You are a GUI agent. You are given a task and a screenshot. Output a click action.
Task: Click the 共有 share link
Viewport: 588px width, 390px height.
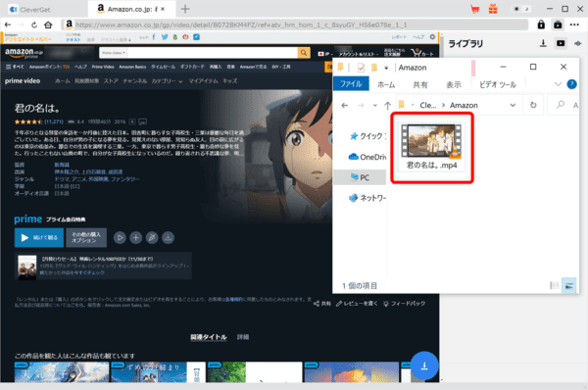(322, 304)
